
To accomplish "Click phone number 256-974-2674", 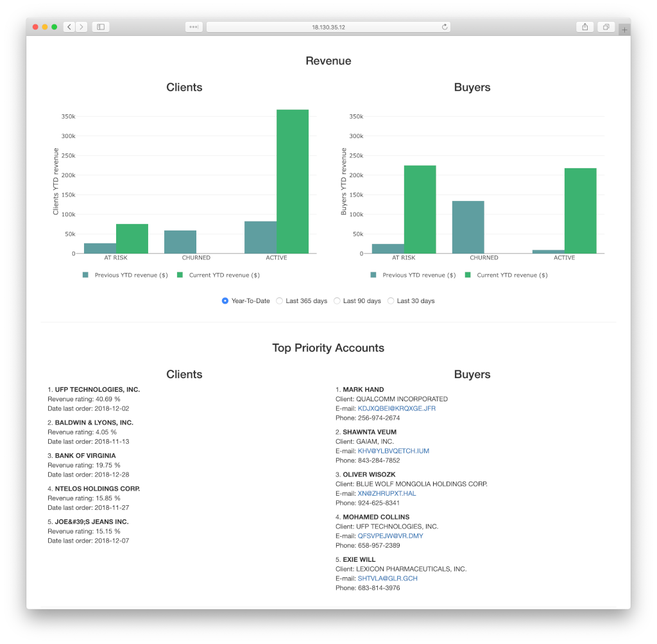I will pyautogui.click(x=379, y=418).
